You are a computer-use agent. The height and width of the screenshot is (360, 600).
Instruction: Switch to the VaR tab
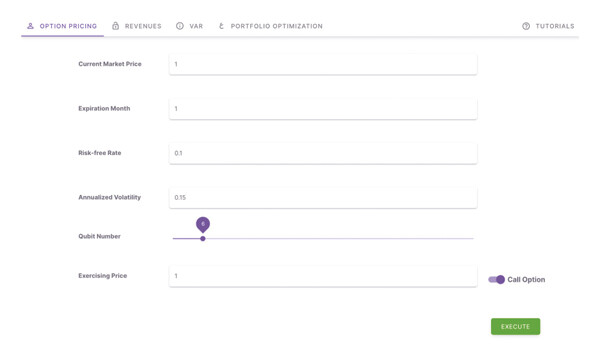(189, 26)
